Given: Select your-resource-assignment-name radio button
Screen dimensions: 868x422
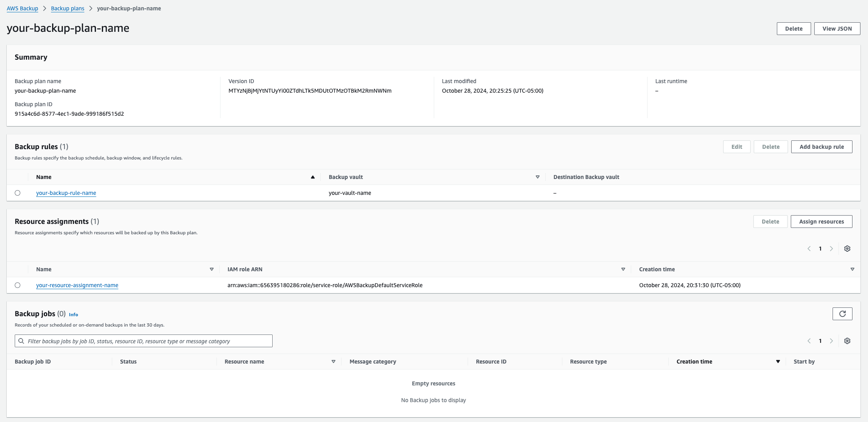Looking at the screenshot, I should tap(18, 285).
